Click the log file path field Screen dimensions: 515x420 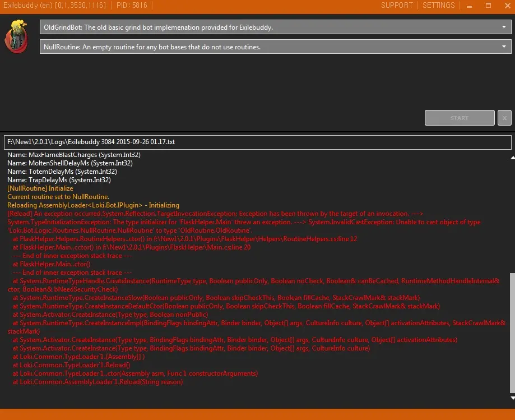[257, 142]
